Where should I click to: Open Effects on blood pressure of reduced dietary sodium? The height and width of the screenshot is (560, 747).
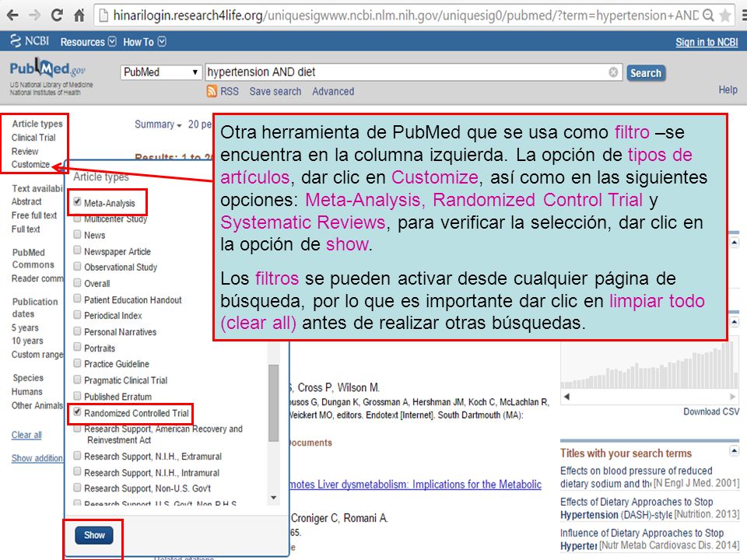636,477
